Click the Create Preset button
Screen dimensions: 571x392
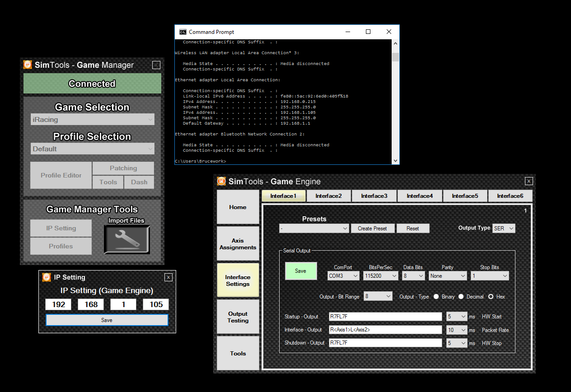(x=372, y=229)
